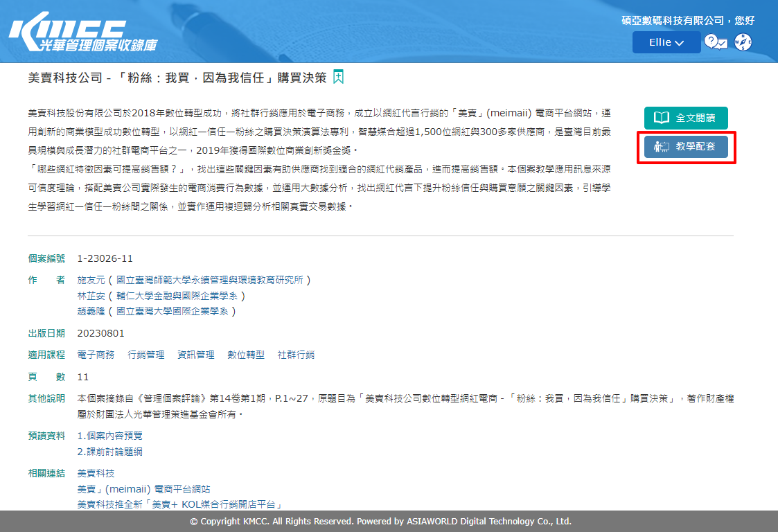Click the 出版日期 label
The height and width of the screenshot is (532, 778).
click(x=46, y=333)
